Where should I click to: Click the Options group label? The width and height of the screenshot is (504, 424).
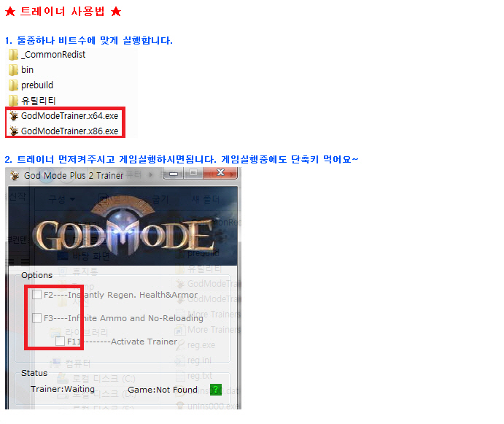point(36,275)
